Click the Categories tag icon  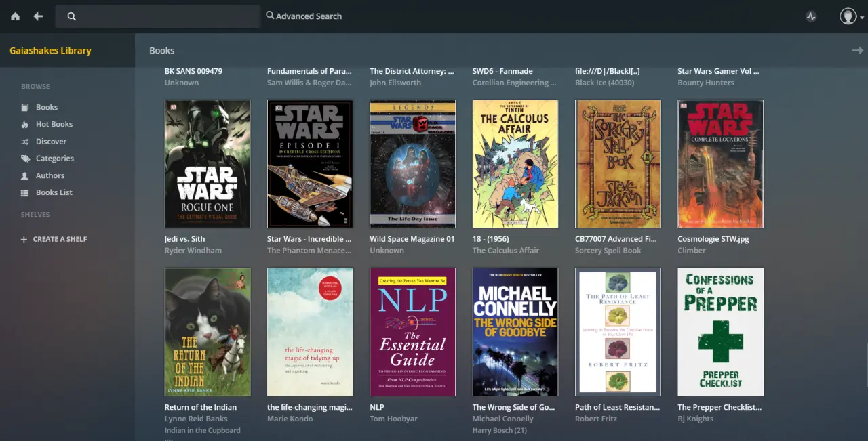click(x=25, y=159)
